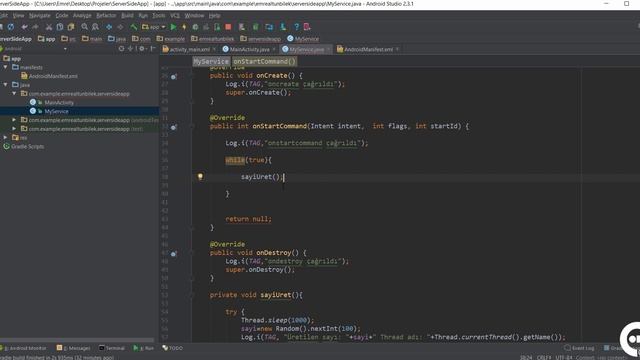This screenshot has width=640, height=360.
Task: Expand the test package
Action: tap(14, 129)
